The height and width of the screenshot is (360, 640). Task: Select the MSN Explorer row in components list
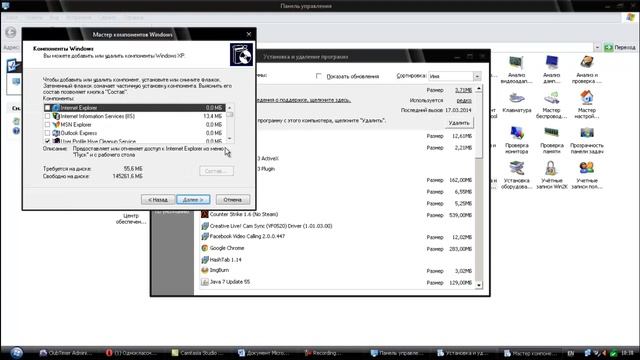pyautogui.click(x=134, y=124)
